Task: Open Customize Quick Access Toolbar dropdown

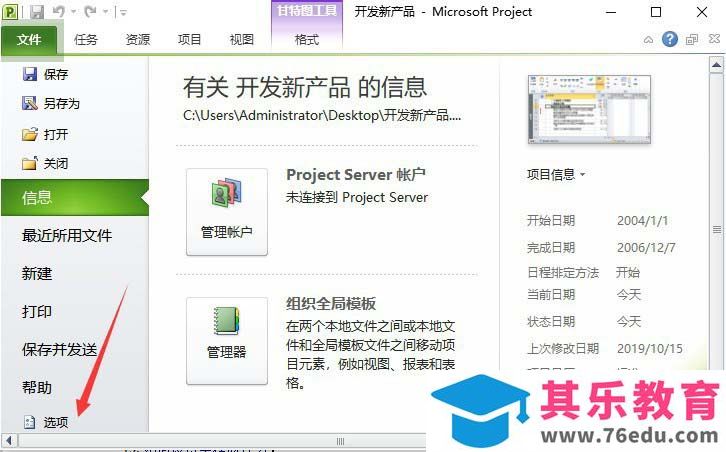Action: [x=124, y=13]
